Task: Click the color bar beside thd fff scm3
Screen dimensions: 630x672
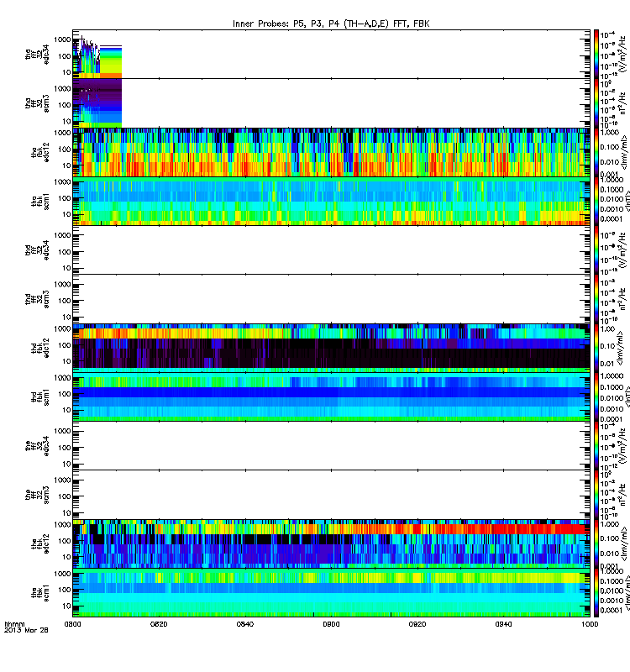Action: click(x=596, y=299)
